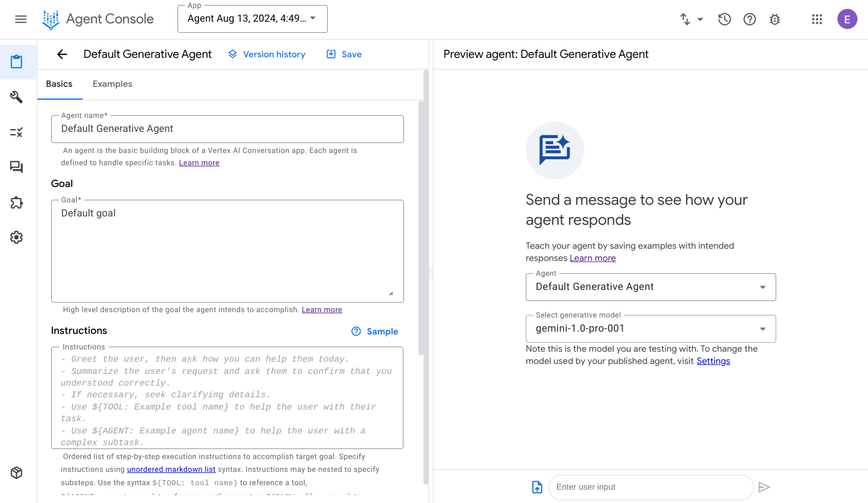Click the Settings link under model note
This screenshot has width=868, height=503.
pos(713,361)
